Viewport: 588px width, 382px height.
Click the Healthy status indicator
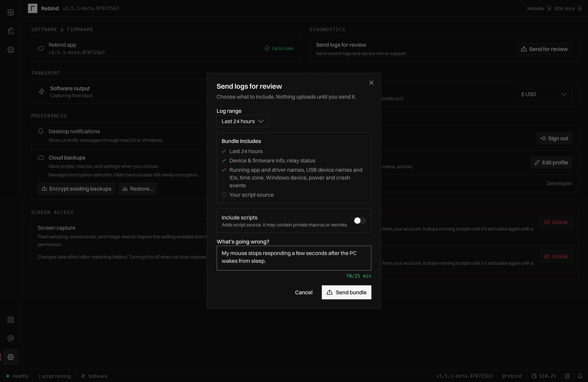(17, 376)
